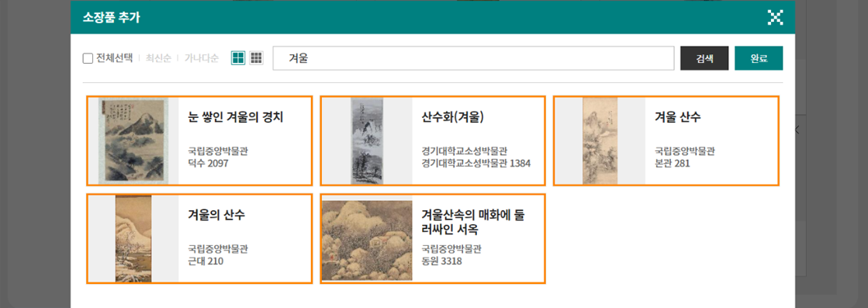Click title text 산수화(겨울)

point(453,117)
